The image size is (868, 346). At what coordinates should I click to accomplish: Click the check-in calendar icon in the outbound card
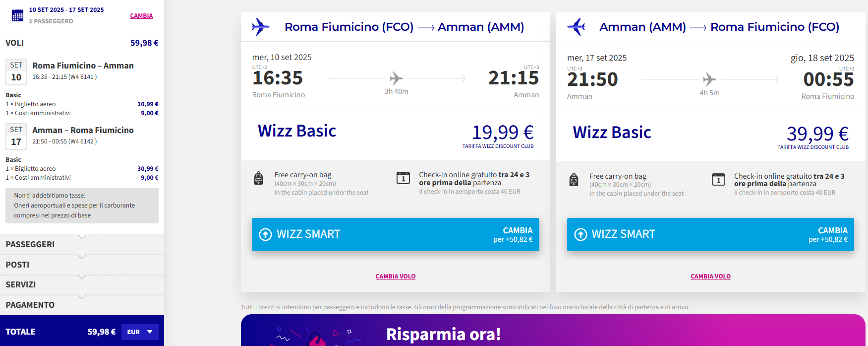[403, 178]
